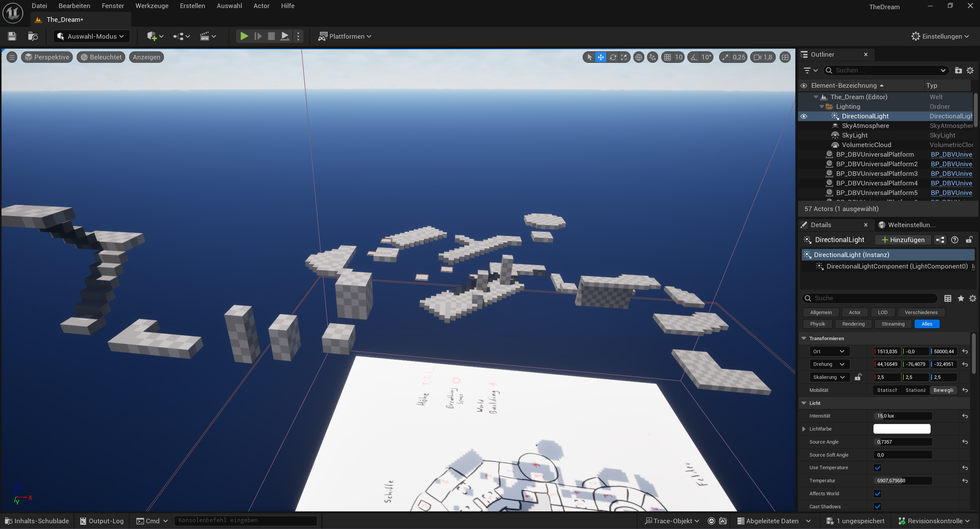The width and height of the screenshot is (980, 529).
Task: Collapse the Lighting folder in Outliner
Action: click(x=822, y=106)
